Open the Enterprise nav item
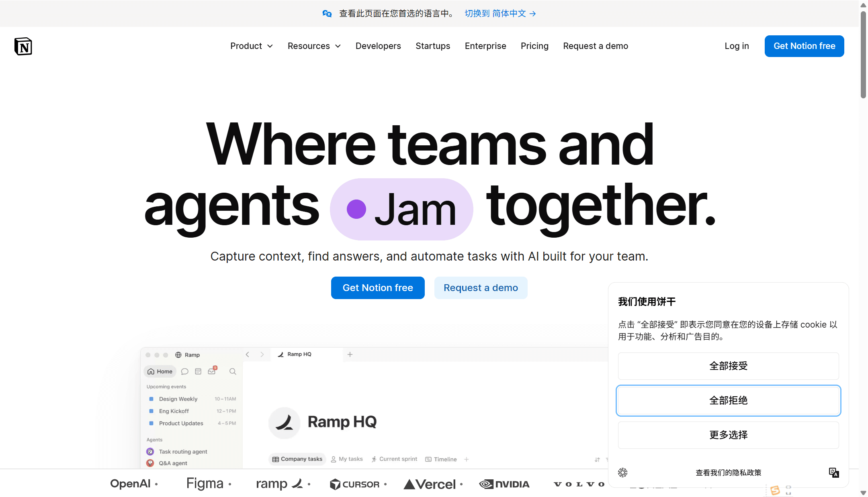The height and width of the screenshot is (497, 868). (x=485, y=46)
